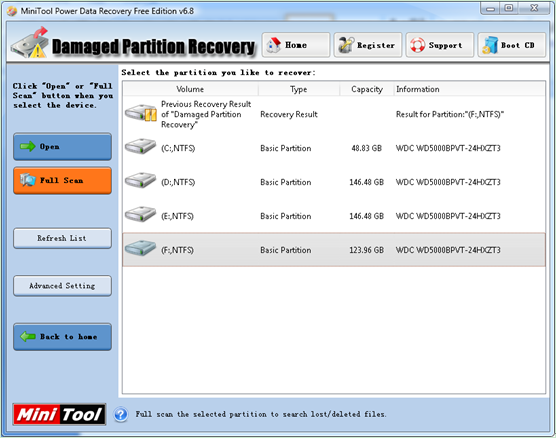Click the blue Open button
556x438 pixels.
[62, 146]
